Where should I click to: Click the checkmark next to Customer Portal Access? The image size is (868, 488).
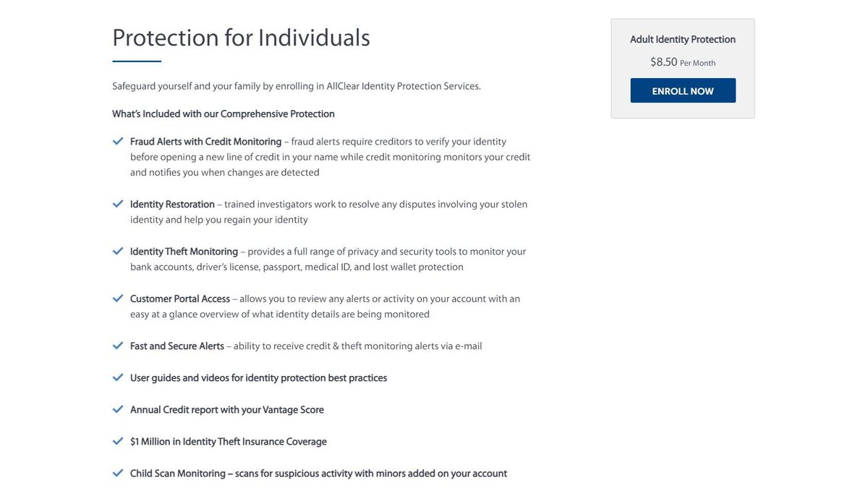click(x=118, y=298)
